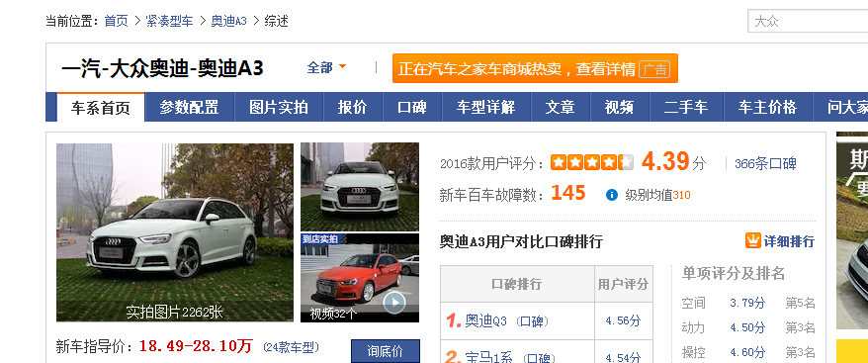Screen dimensions: 868x363
Task: Click the 一汽-大众奥迪-奥迪A3 title
Action: 162,68
